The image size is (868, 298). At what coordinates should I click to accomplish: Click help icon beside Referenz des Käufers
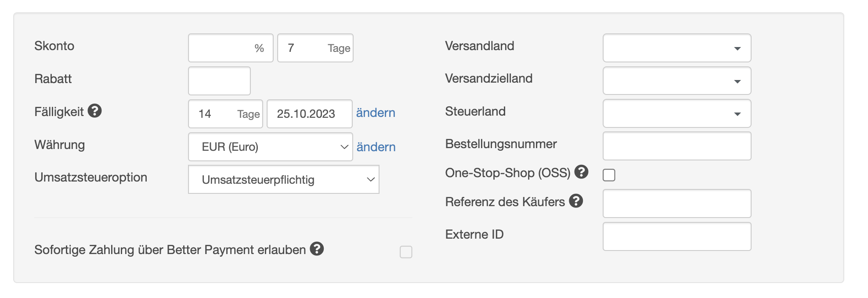point(576,201)
